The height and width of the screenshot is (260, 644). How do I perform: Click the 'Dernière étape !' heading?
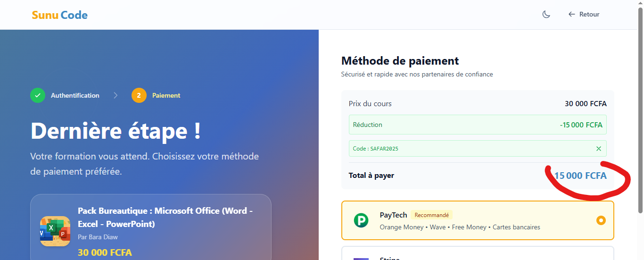tap(116, 131)
